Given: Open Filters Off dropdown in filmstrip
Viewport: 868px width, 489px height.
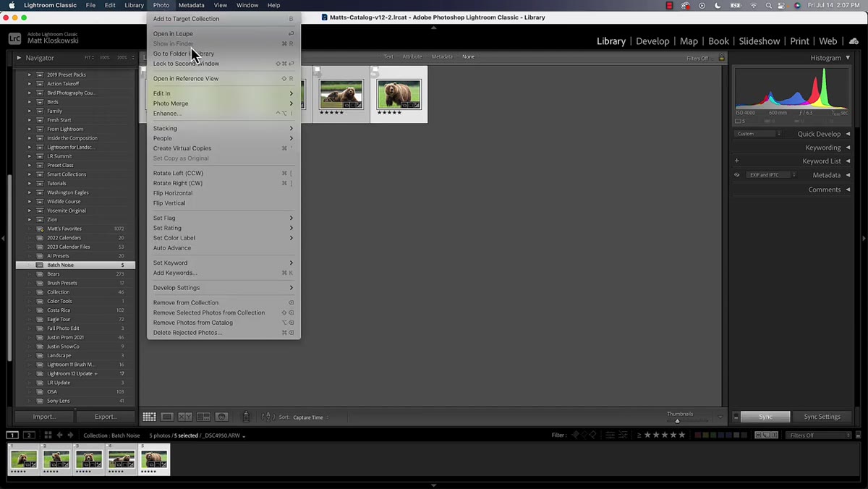Looking at the screenshot, I should pos(818,435).
